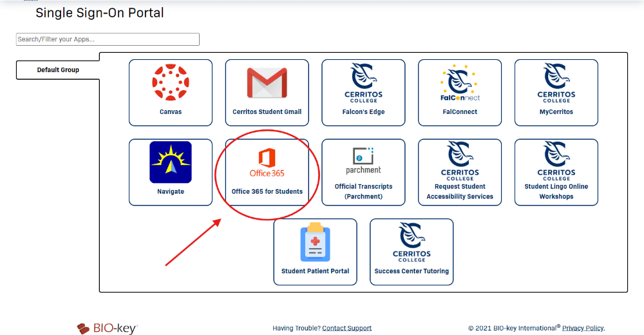Open the Parchment transcripts logo
The width and height of the screenshot is (644, 335).
tap(363, 160)
